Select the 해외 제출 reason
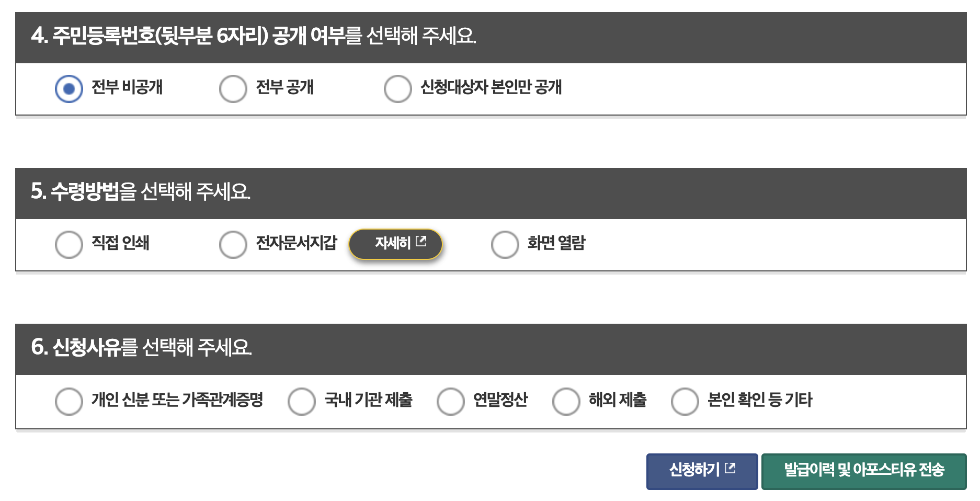The height and width of the screenshot is (501, 980). click(566, 401)
